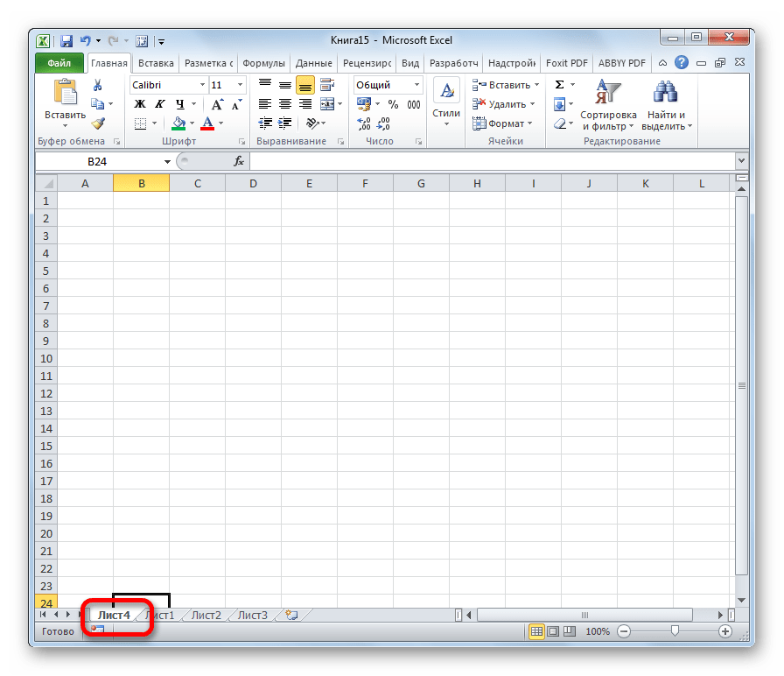The height and width of the screenshot is (676, 784).
Task: Toggle Wrap Text button
Action: pyautogui.click(x=327, y=85)
